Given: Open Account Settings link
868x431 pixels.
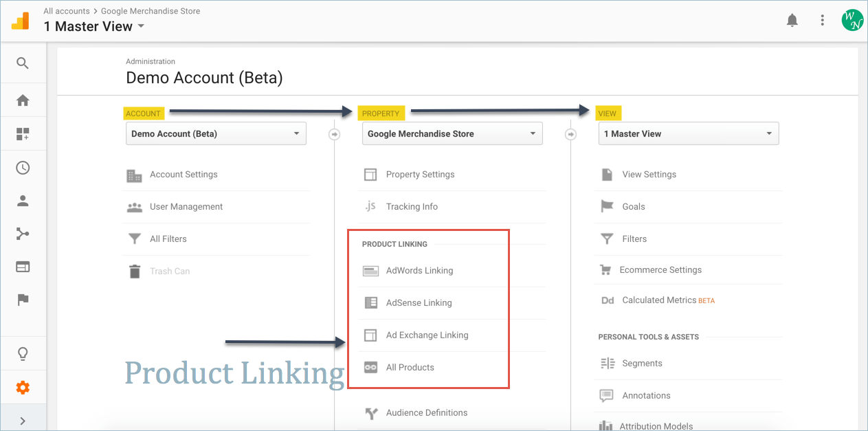Looking at the screenshot, I should pyautogui.click(x=183, y=175).
